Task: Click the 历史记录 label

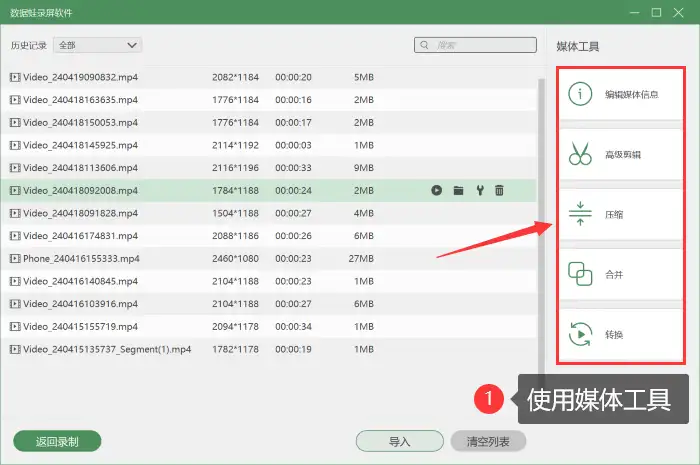Action: [29, 46]
